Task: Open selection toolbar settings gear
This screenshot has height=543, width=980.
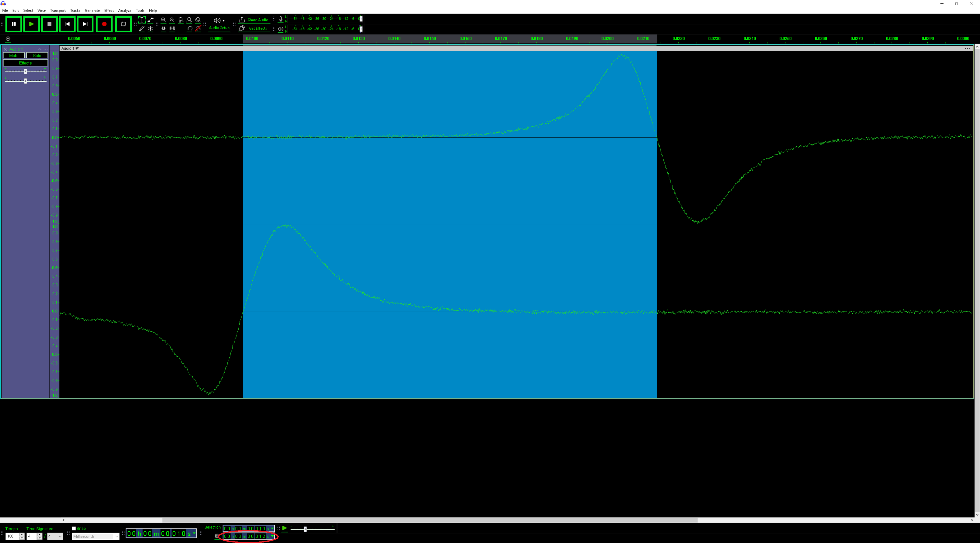Action: (217, 536)
